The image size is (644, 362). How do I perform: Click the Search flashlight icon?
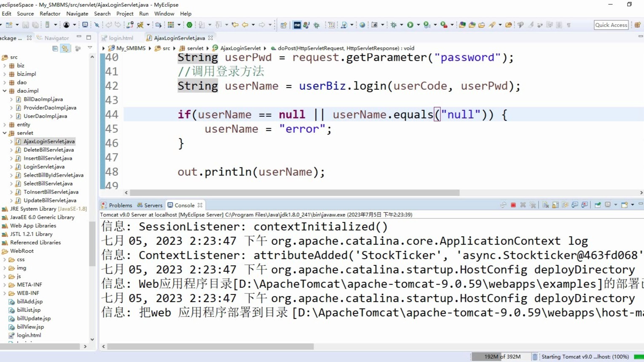(492, 25)
